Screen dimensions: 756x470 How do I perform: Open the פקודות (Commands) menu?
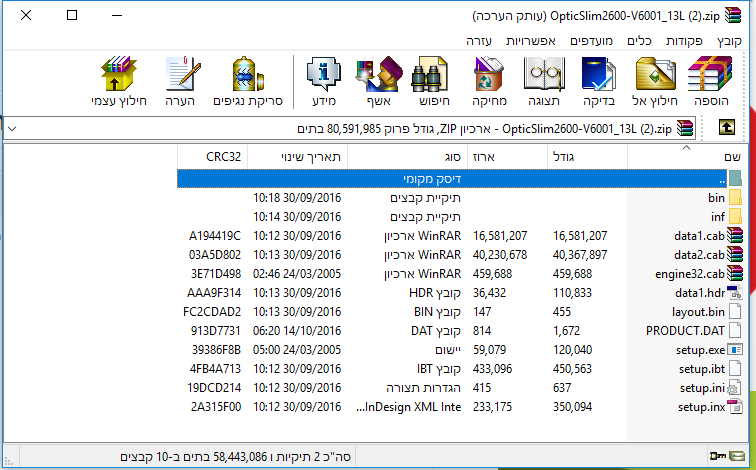[x=684, y=41]
